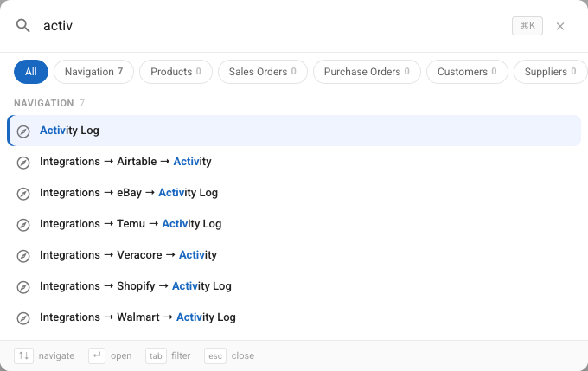Click compass icon beside Veracore result
The height and width of the screenshot is (371, 588).
coord(23,256)
